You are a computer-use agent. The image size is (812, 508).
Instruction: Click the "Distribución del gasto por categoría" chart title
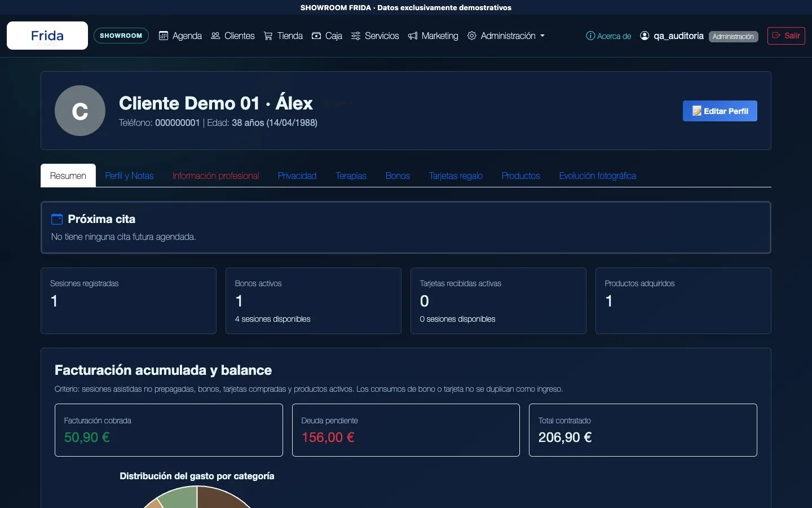197,476
